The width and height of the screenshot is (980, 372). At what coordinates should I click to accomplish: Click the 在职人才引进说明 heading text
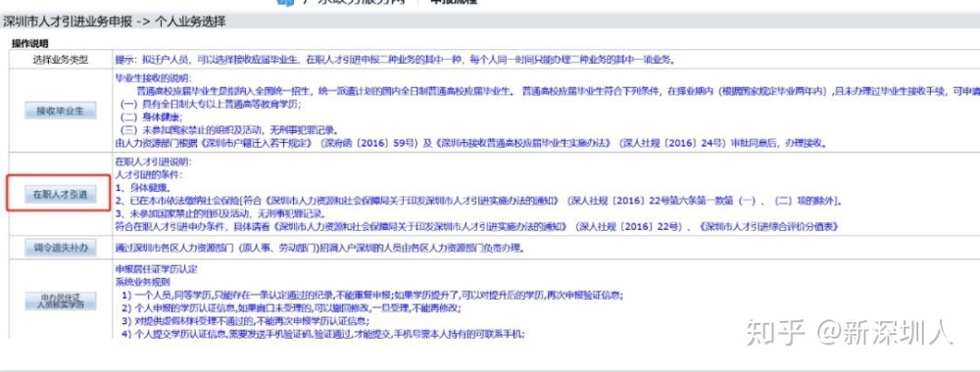point(155,161)
